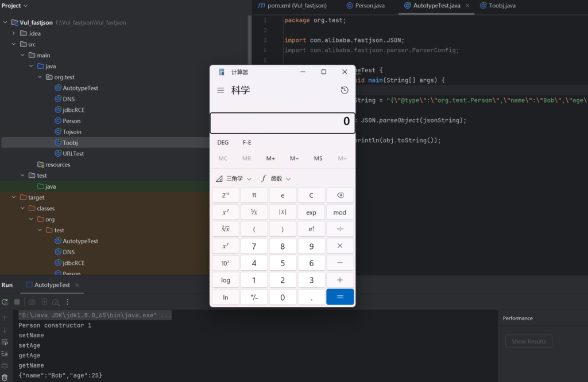Open more run options (three dots)
588x382 pixels.
68,302
